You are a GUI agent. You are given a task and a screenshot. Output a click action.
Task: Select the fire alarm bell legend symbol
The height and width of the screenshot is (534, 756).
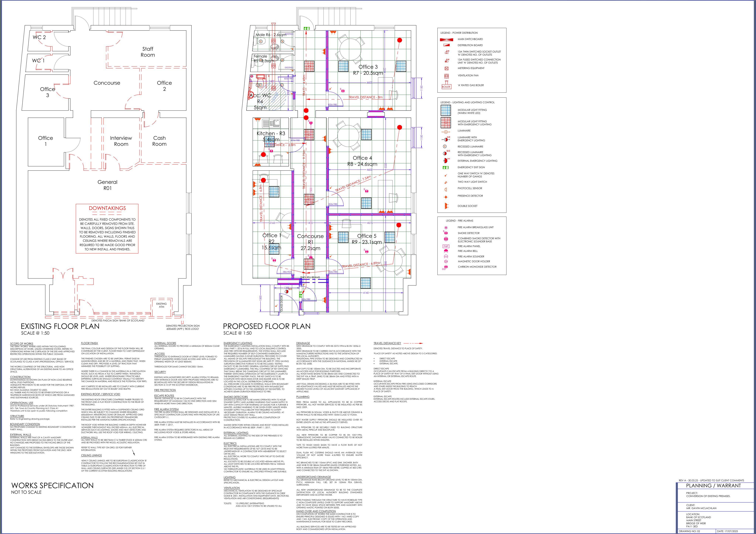[x=446, y=251]
